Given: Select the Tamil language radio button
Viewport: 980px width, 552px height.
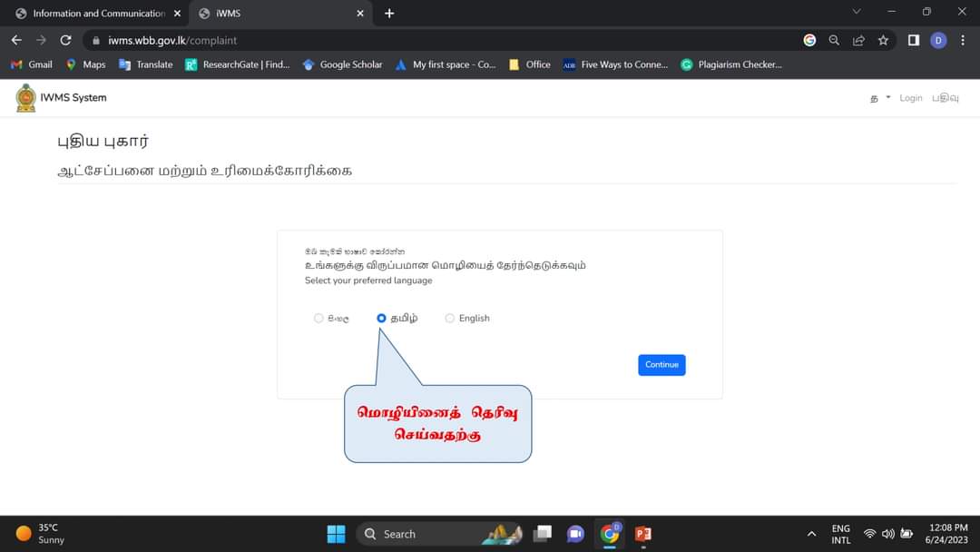Looking at the screenshot, I should click(381, 318).
